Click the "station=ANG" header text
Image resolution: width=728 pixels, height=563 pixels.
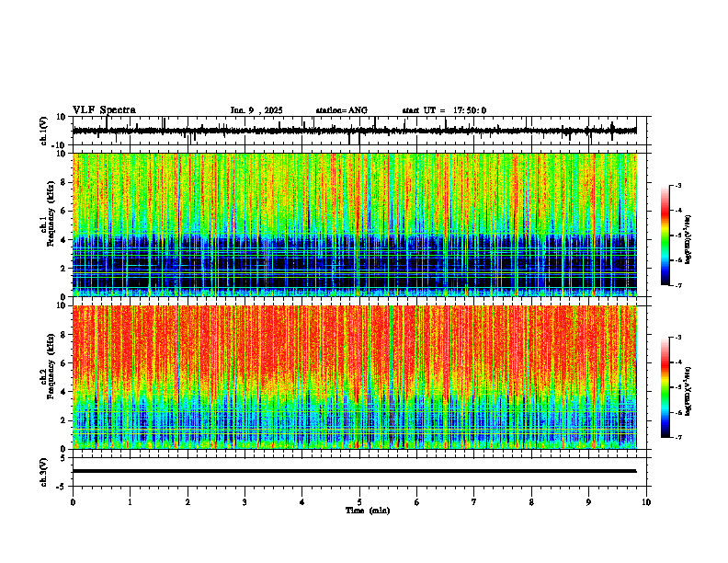pyautogui.click(x=341, y=110)
